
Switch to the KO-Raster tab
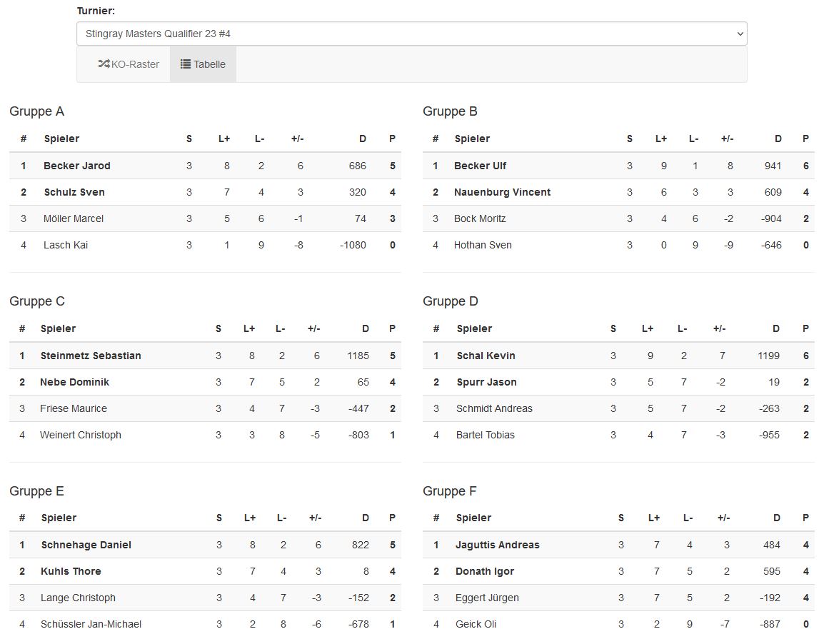coord(129,64)
